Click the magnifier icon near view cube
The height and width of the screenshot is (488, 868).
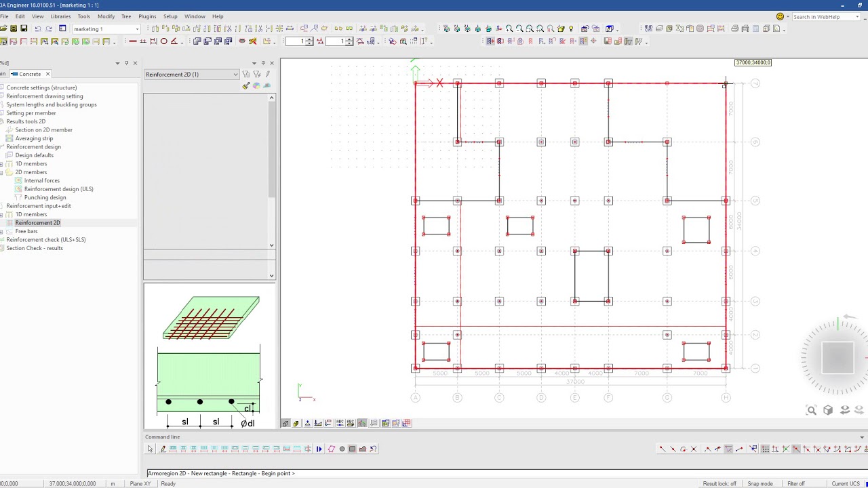click(811, 410)
